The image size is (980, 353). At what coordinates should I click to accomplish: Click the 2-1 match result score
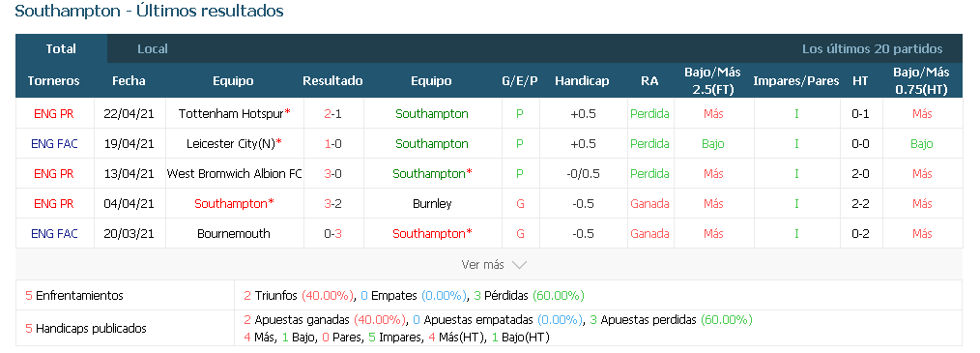[332, 113]
